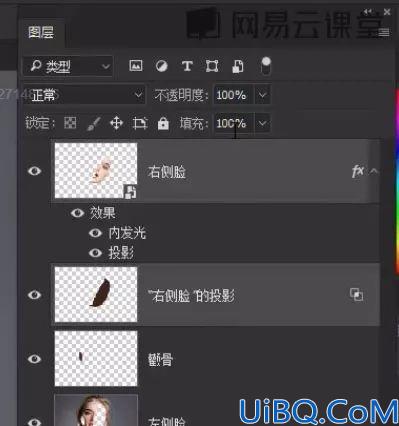
Task: Close the layers panel with X
Action: click(387, 12)
